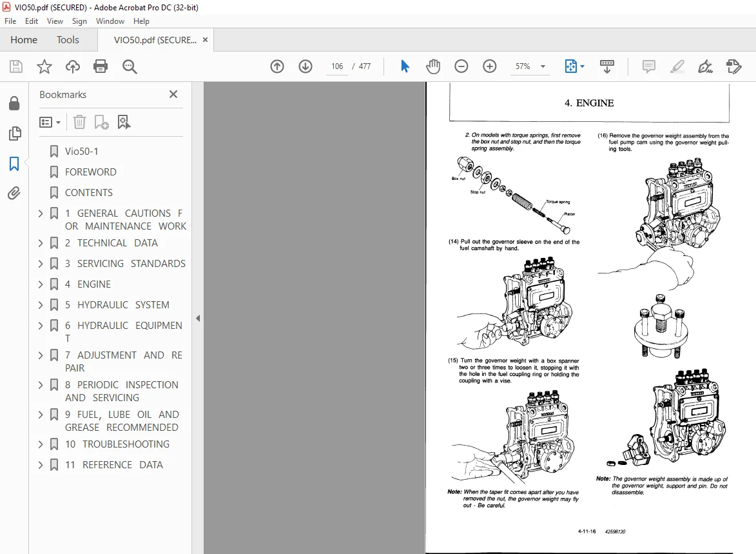Image resolution: width=756 pixels, height=554 pixels.
Task: Expand the 3 SERVICING STANDARDS bookmark
Action: coord(41,264)
